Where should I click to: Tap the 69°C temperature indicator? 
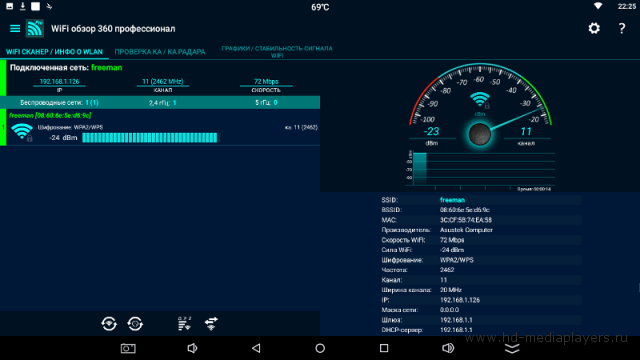pos(320,7)
